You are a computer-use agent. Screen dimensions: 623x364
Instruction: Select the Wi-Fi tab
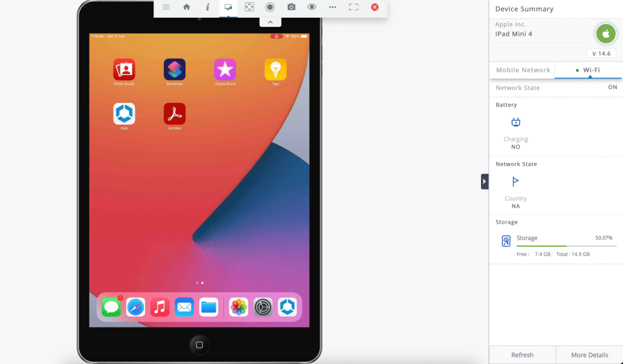(588, 70)
